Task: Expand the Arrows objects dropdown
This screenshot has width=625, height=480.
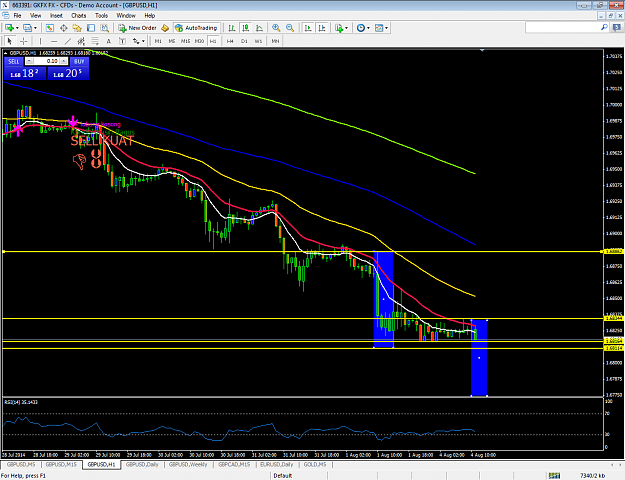Action: tap(143, 41)
